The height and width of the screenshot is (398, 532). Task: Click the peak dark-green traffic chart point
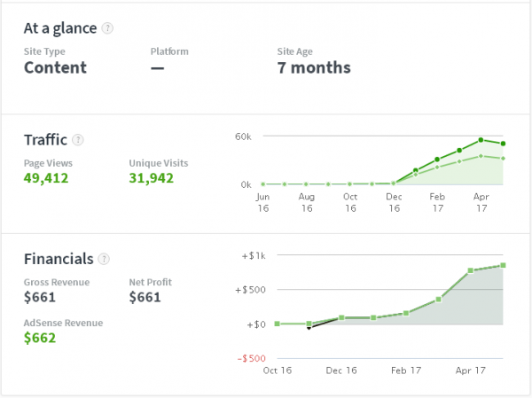coord(481,139)
